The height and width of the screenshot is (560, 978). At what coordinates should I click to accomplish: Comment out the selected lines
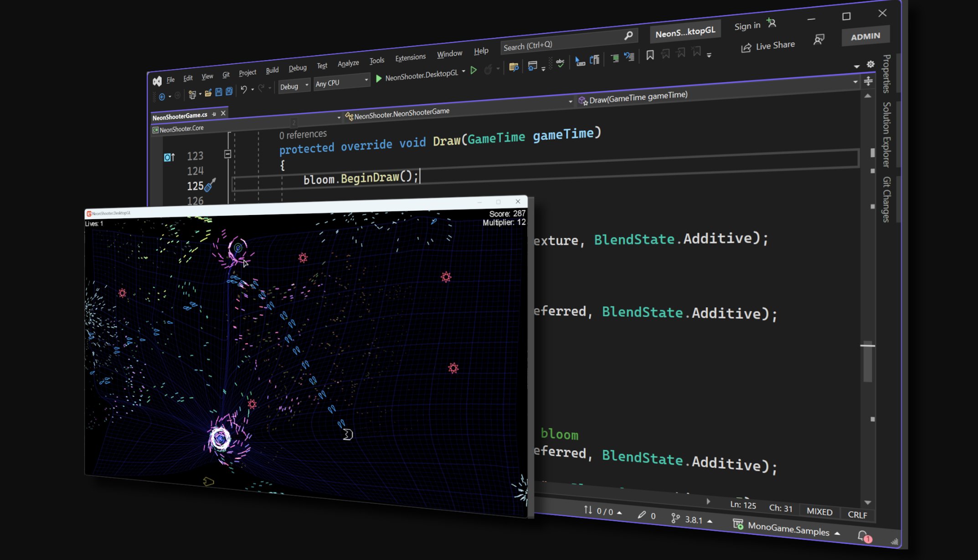pyautogui.click(x=615, y=58)
